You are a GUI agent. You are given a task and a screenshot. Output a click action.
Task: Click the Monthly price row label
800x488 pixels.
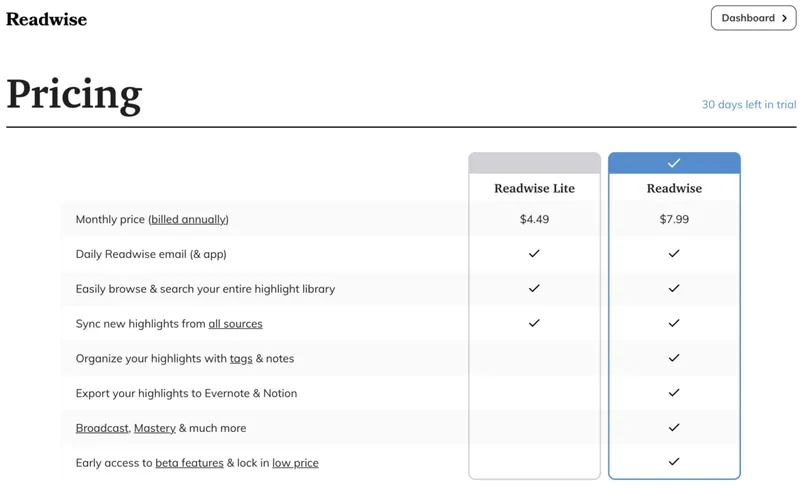point(152,219)
